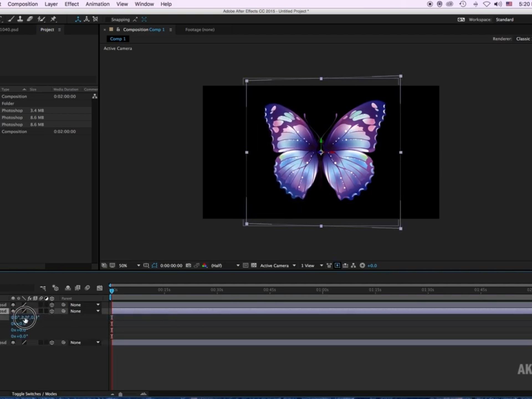Toggle shy switch on first layer
This screenshot has width=532, height=399.
tap(13, 305)
